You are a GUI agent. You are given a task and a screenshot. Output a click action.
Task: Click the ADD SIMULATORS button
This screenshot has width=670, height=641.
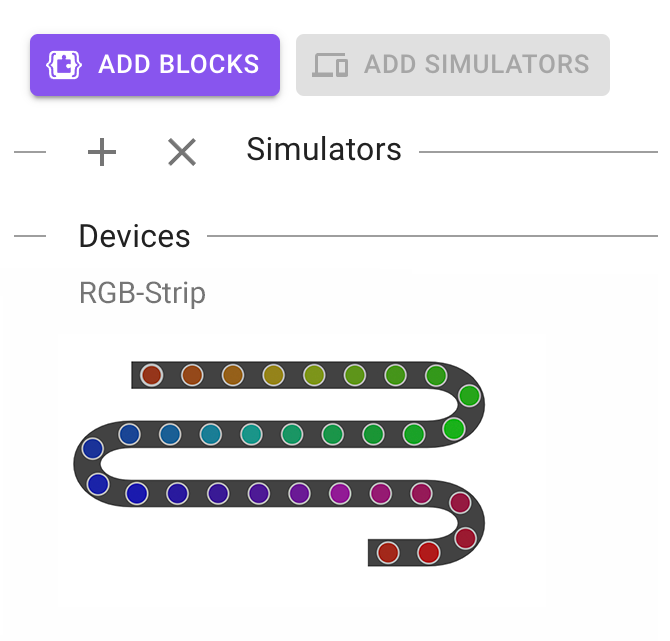click(452, 65)
